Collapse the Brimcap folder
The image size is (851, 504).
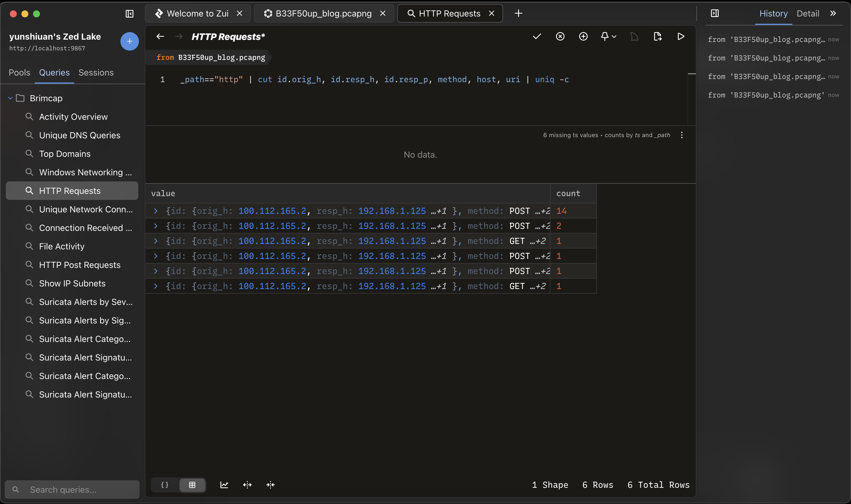click(10, 98)
